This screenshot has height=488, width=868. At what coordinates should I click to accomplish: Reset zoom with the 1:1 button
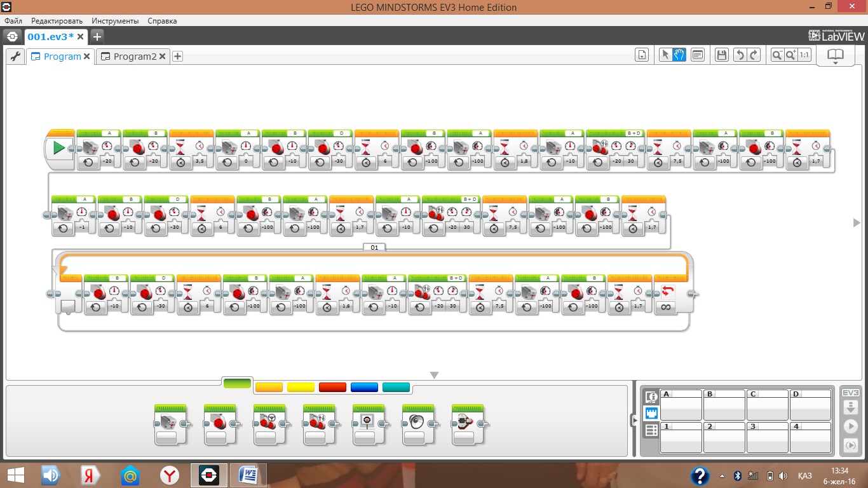point(804,55)
